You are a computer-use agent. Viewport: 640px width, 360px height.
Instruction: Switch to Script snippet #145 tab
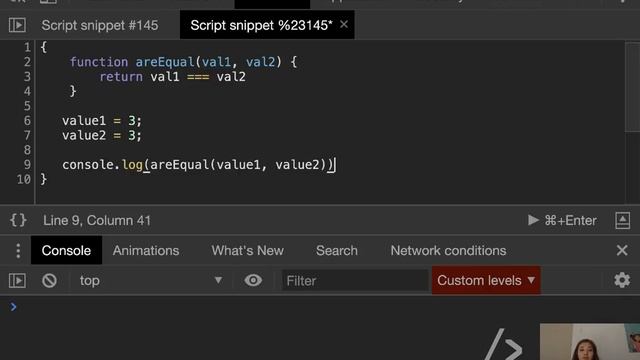100,25
